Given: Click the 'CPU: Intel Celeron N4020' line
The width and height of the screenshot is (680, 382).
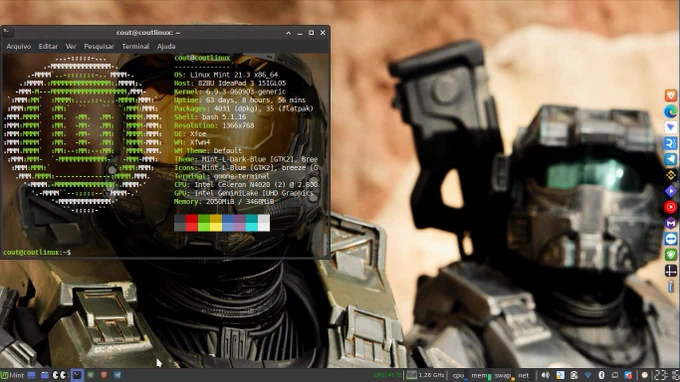Looking at the screenshot, I should (246, 185).
